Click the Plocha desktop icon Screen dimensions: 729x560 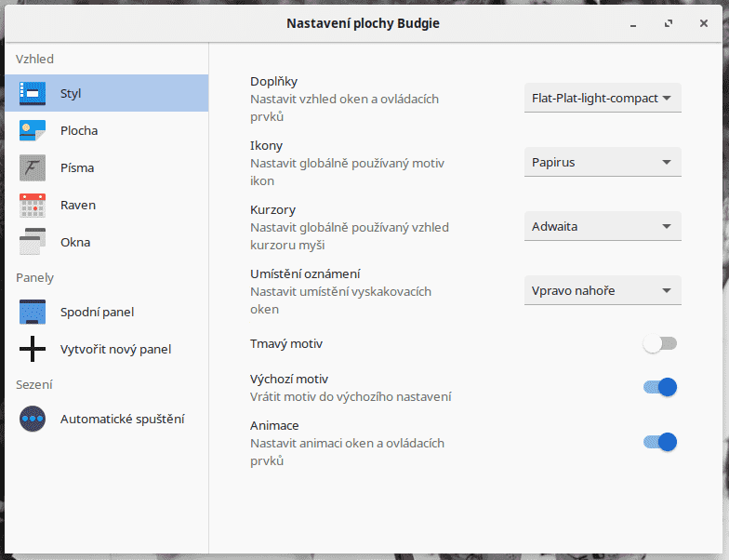(x=33, y=130)
